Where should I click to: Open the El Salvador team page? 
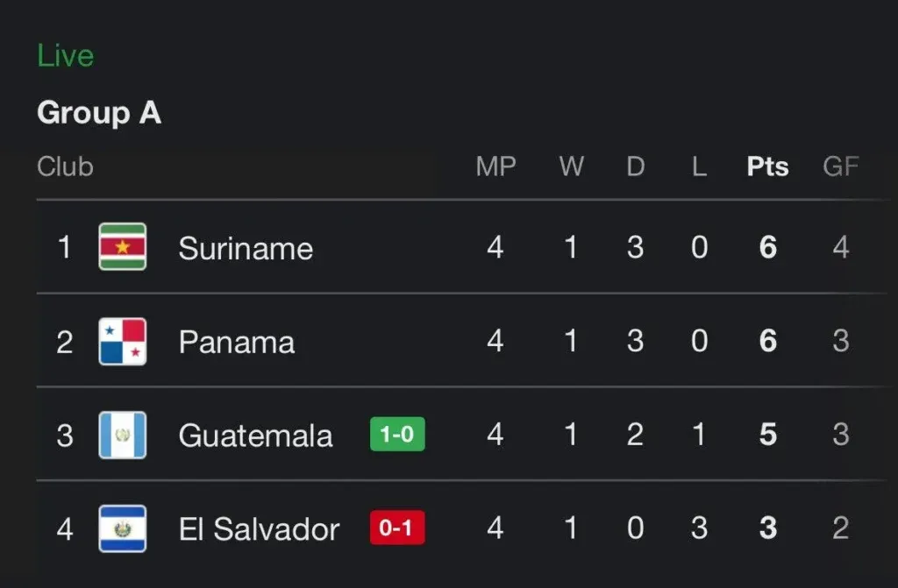[x=259, y=529]
